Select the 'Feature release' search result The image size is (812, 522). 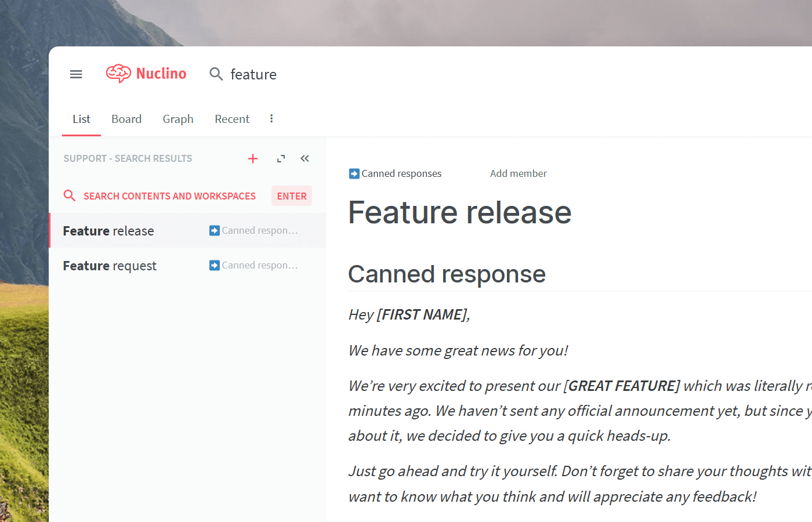click(x=188, y=230)
